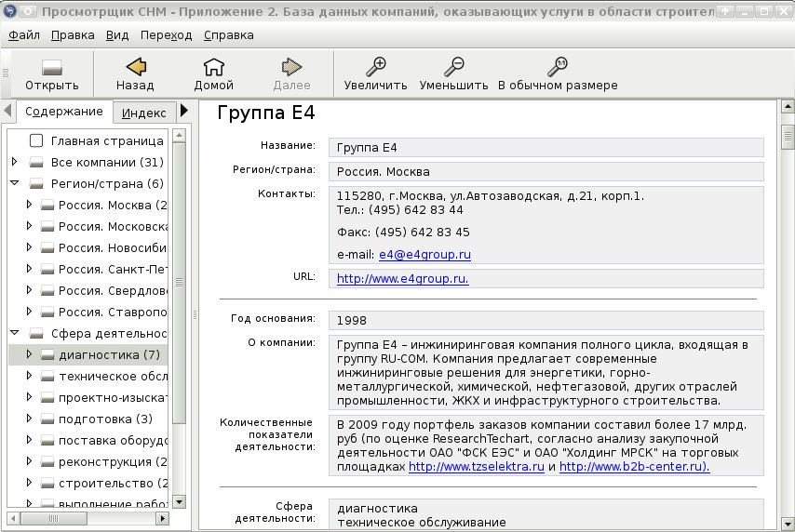Select the Россия. Московская tree item
Screen dimensions: 795x532
tap(113, 227)
